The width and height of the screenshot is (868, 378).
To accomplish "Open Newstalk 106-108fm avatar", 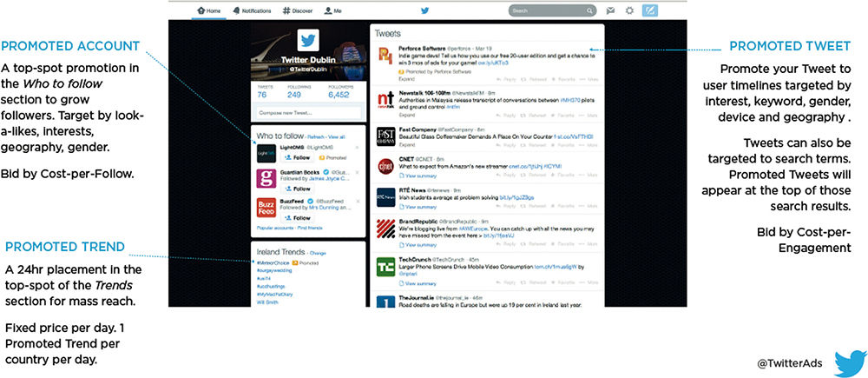I will [385, 100].
